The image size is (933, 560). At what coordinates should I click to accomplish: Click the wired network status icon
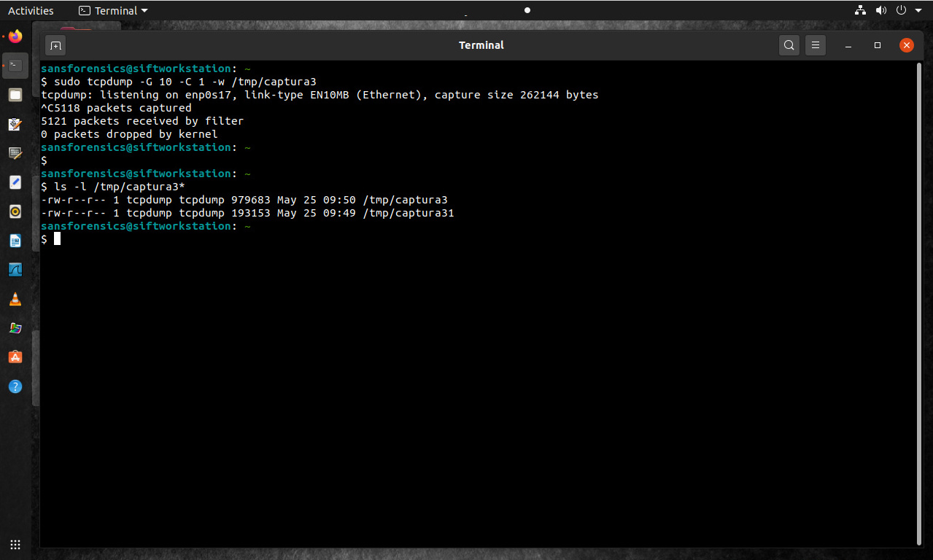tap(860, 10)
